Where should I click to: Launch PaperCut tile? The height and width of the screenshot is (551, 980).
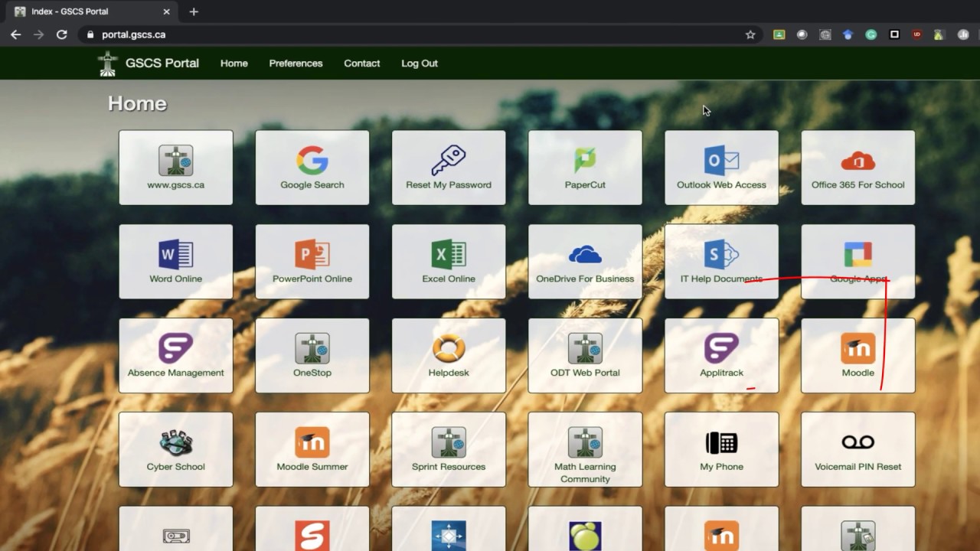click(x=585, y=168)
